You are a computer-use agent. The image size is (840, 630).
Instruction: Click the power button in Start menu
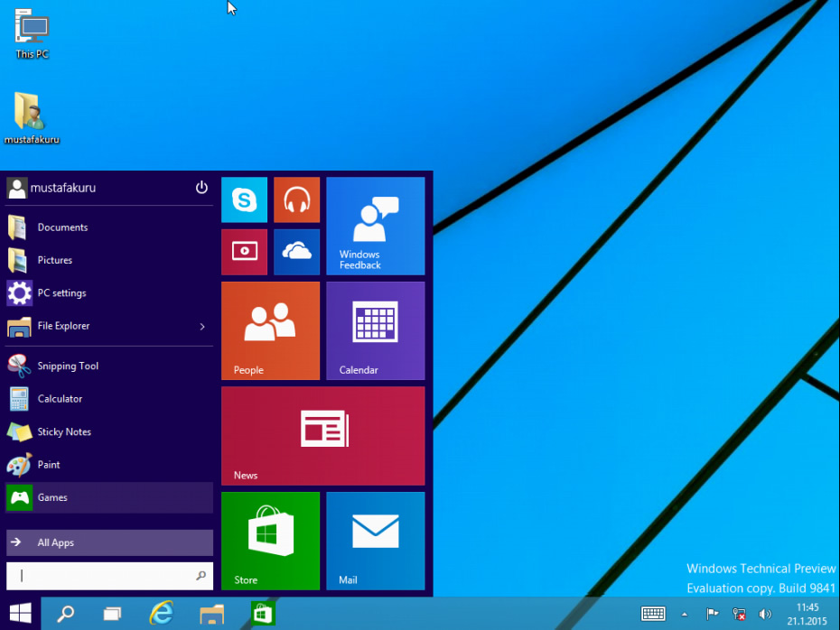pyautogui.click(x=201, y=188)
